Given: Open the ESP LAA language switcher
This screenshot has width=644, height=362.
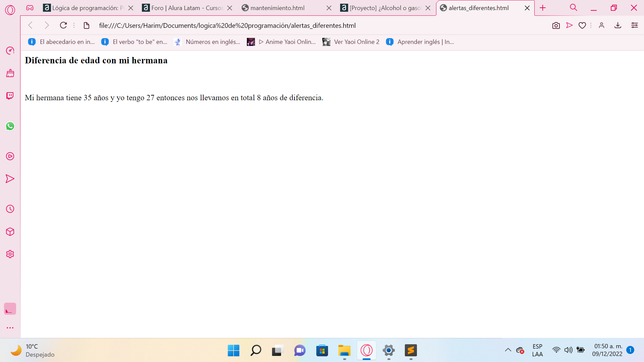Looking at the screenshot, I should point(537,350).
